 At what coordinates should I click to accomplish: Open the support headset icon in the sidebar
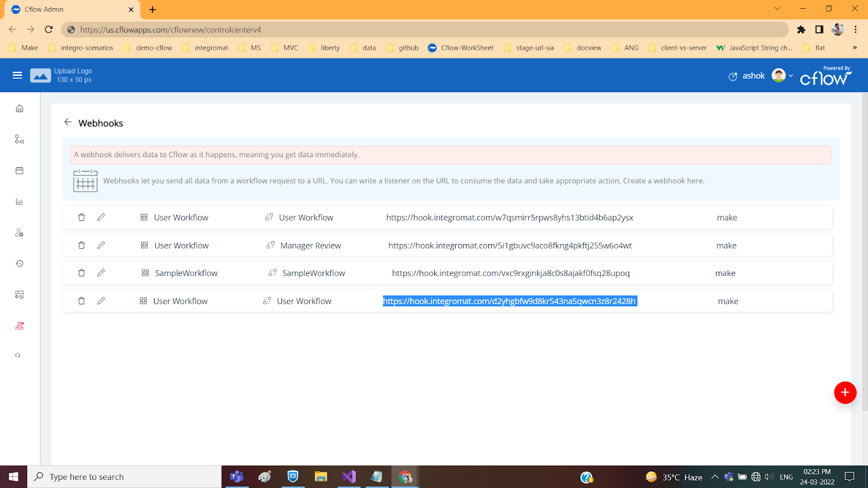[18, 356]
